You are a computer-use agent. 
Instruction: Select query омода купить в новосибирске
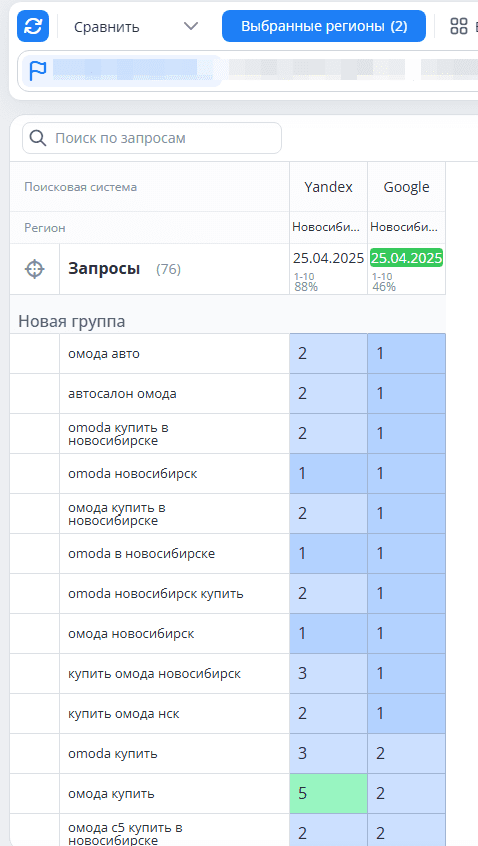tap(174, 513)
